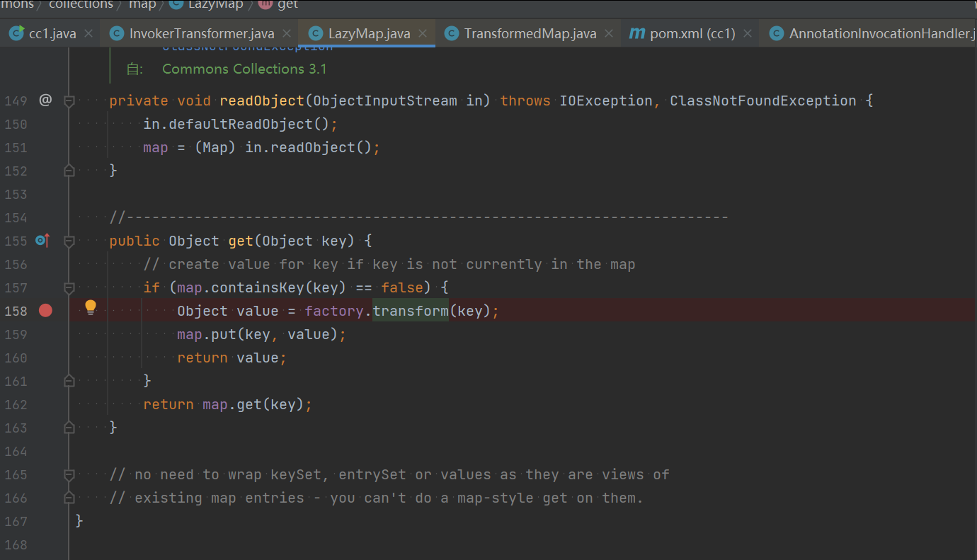
Task: Click the override gutter icon on line 155
Action: pos(42,241)
